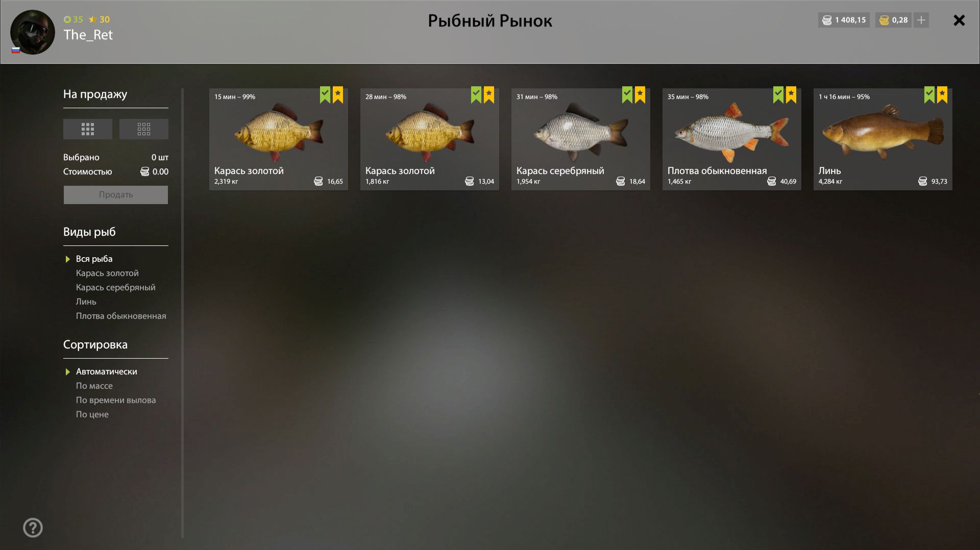Sort fish По массе
This screenshot has height=550, width=980.
94,386
